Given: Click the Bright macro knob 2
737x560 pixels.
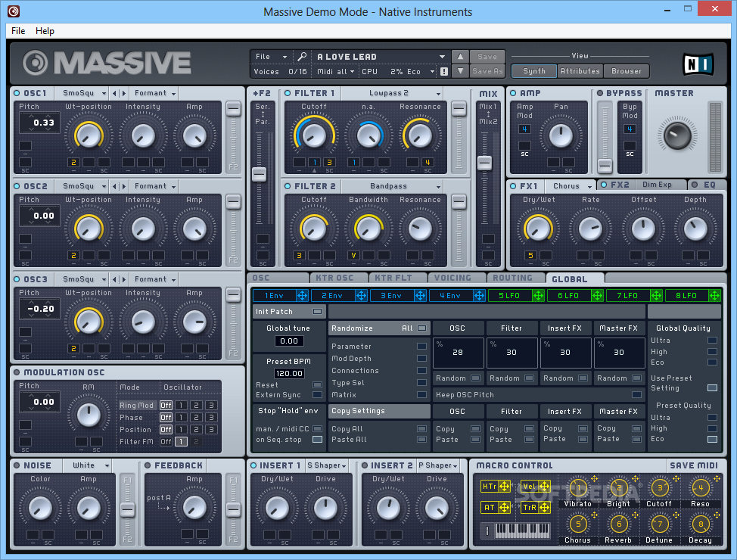Looking at the screenshot, I should [x=619, y=487].
